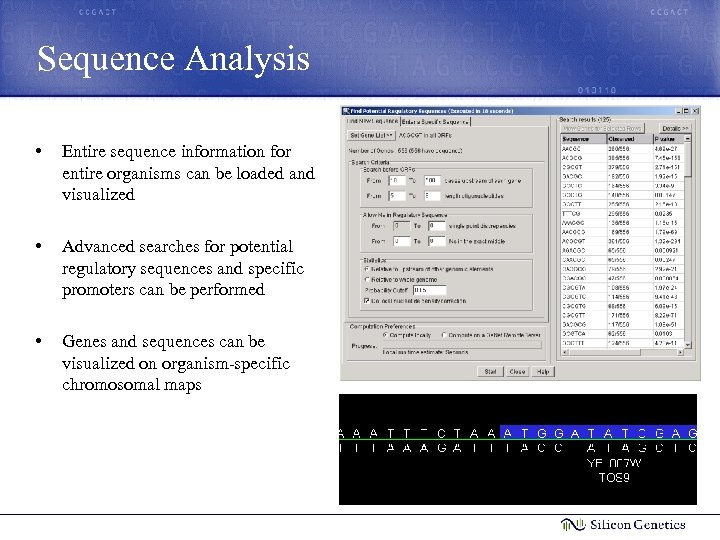Click the Help button

(x=543, y=371)
